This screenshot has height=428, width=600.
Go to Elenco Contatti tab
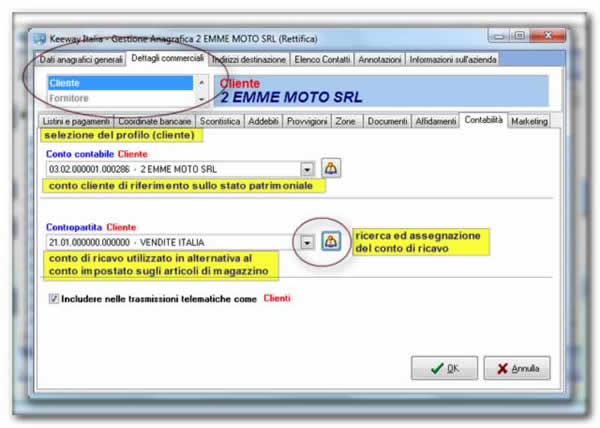point(323,60)
